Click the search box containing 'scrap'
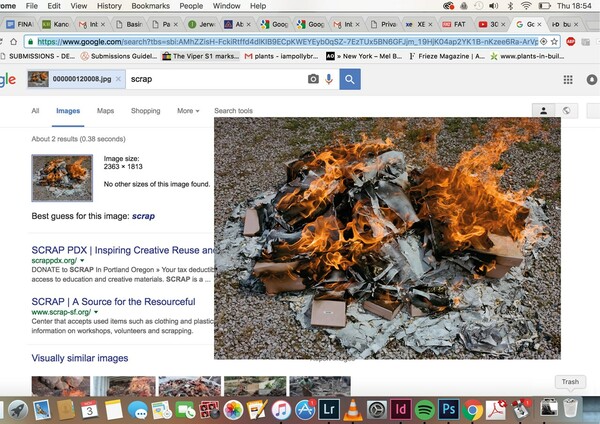The width and height of the screenshot is (600, 424). pyautogui.click(x=216, y=79)
